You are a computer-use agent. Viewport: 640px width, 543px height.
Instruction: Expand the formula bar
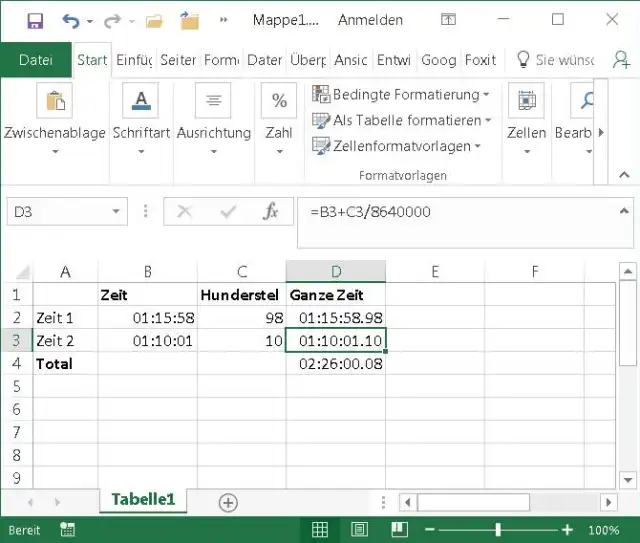624,211
